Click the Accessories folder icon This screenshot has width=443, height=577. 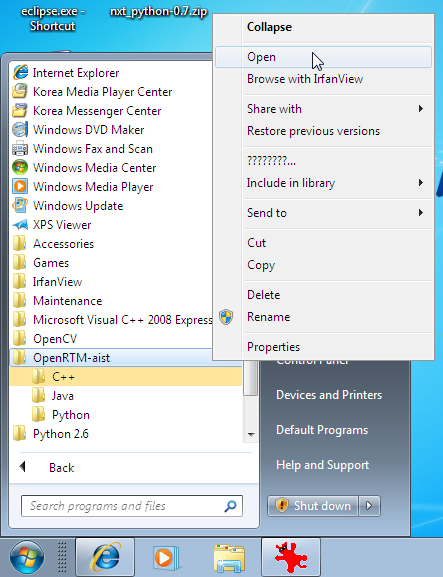pos(20,244)
